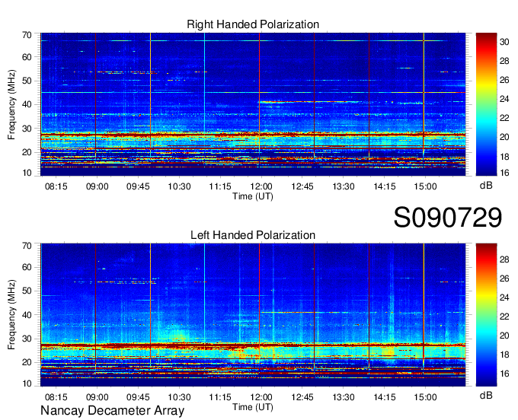Click the "Left Handed Polarization" plot title
Image resolution: width=518 pixels, height=420 pixels.
(253, 235)
